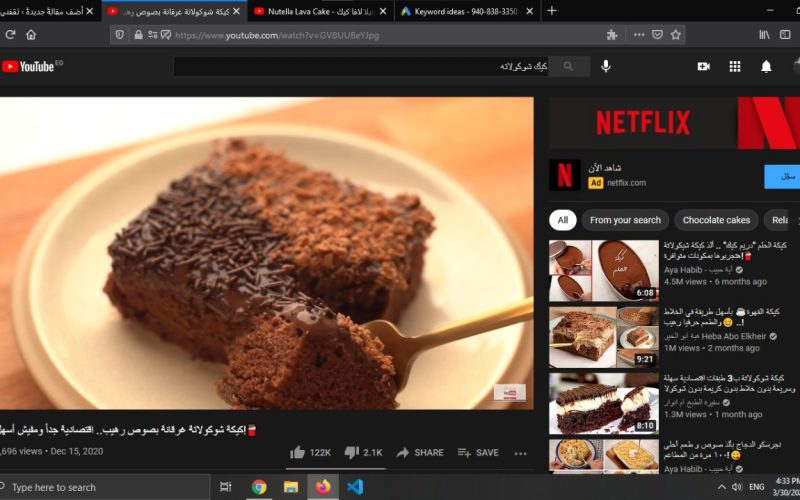Save page to Pocket icon
This screenshot has height=500, width=800.
[x=658, y=35]
